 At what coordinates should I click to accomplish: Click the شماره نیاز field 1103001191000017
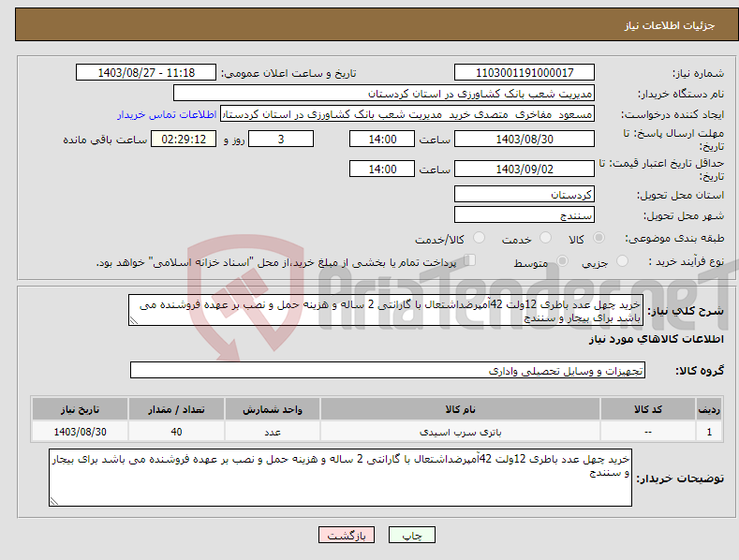525,73
